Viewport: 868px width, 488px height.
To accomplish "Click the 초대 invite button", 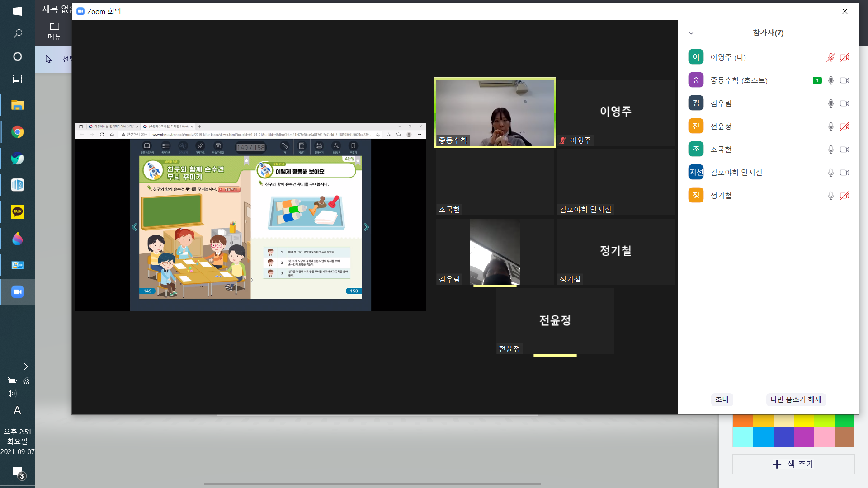I will pos(722,399).
